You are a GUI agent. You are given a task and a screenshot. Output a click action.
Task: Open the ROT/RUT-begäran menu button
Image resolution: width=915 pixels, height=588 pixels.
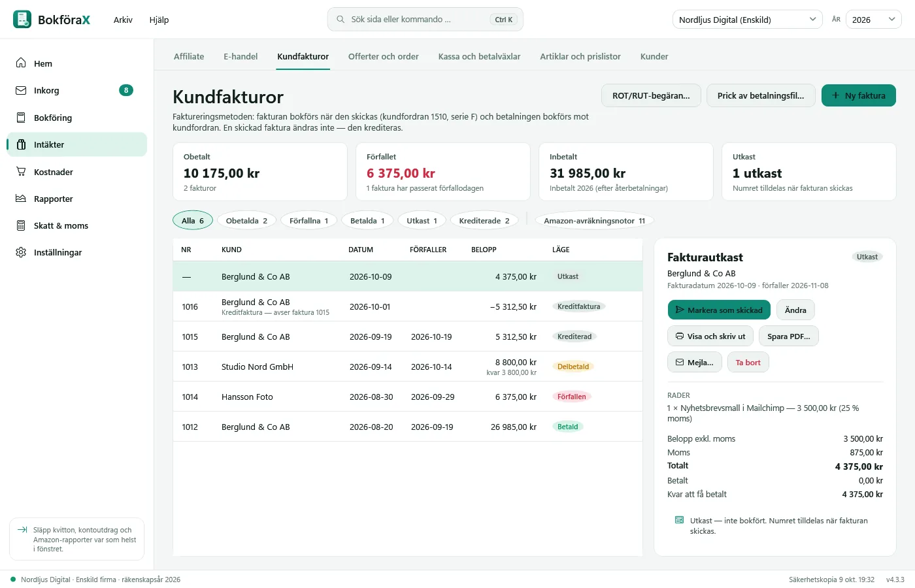tap(651, 95)
